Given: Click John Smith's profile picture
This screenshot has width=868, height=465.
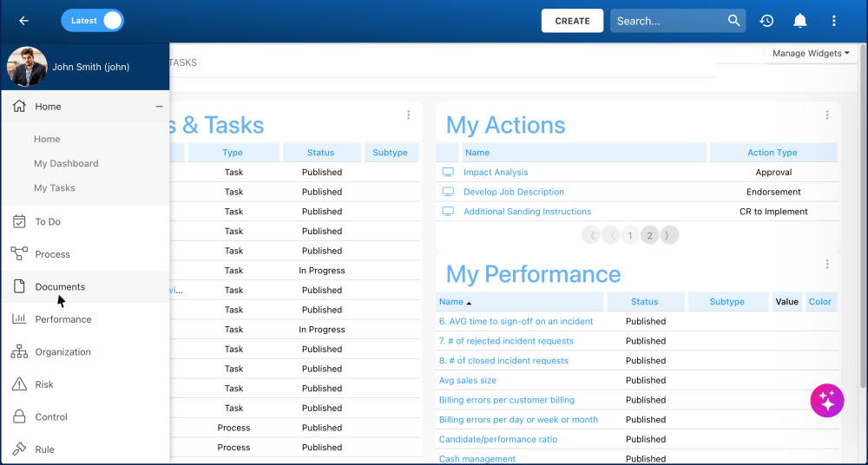Looking at the screenshot, I should point(27,67).
